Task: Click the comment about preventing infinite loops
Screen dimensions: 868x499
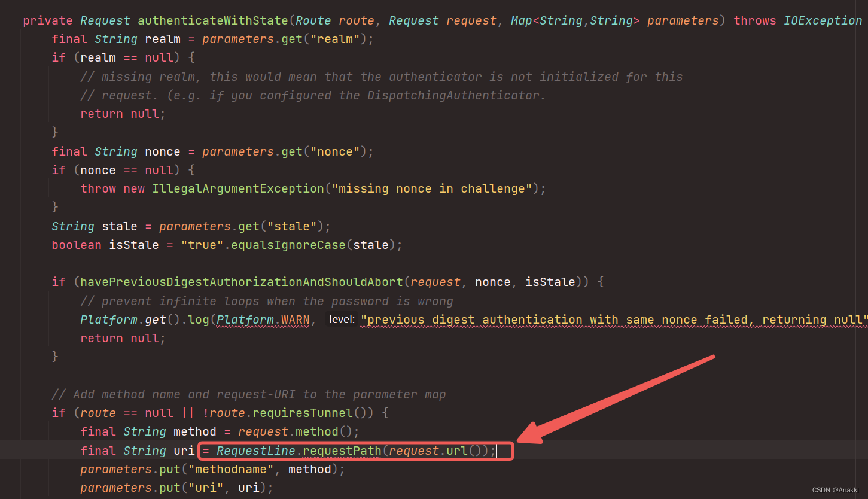Action: tap(266, 300)
